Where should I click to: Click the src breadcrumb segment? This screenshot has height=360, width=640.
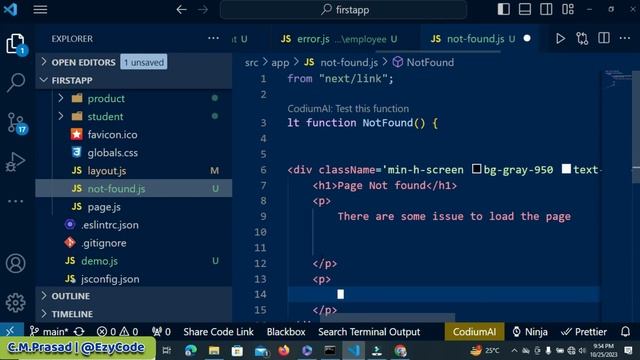pos(251,62)
